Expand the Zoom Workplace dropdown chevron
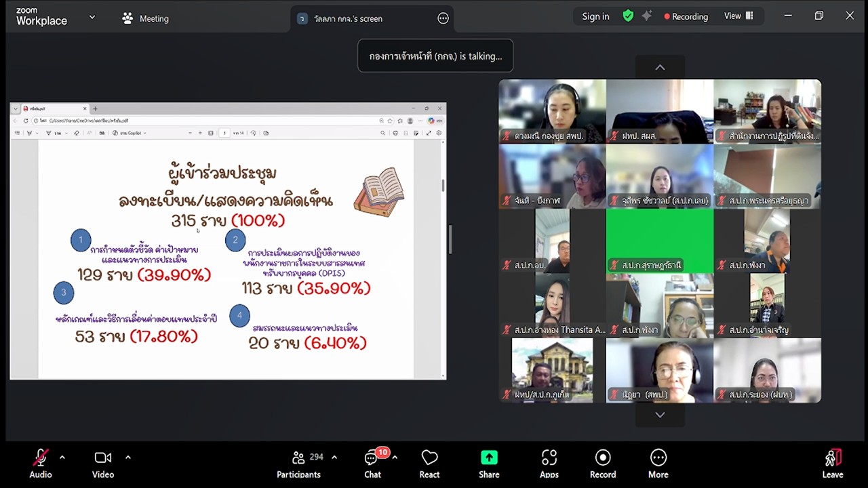Screen dimensions: 868x488 tap(92, 18)
